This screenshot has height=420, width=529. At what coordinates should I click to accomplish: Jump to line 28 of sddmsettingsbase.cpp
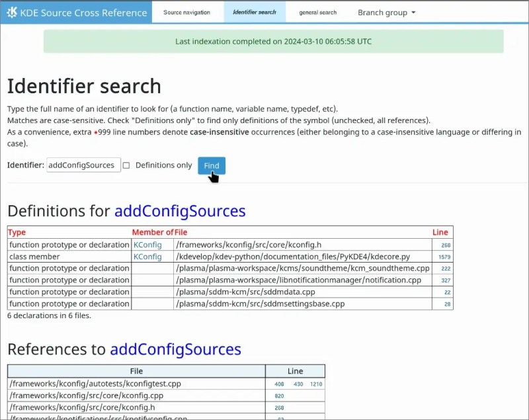point(448,304)
